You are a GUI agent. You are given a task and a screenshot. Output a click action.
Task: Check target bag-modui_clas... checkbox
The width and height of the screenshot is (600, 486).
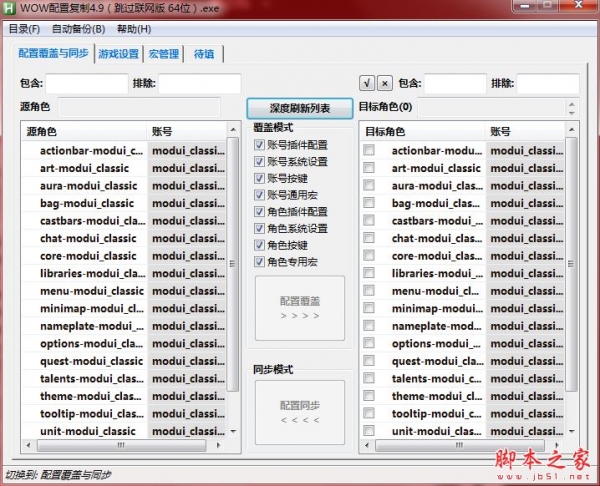[369, 203]
